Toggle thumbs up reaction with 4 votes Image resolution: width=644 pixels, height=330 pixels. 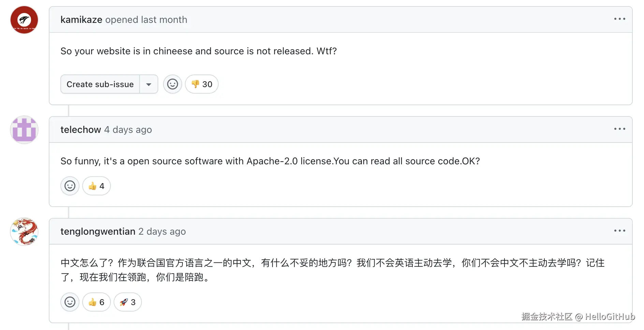pos(96,186)
